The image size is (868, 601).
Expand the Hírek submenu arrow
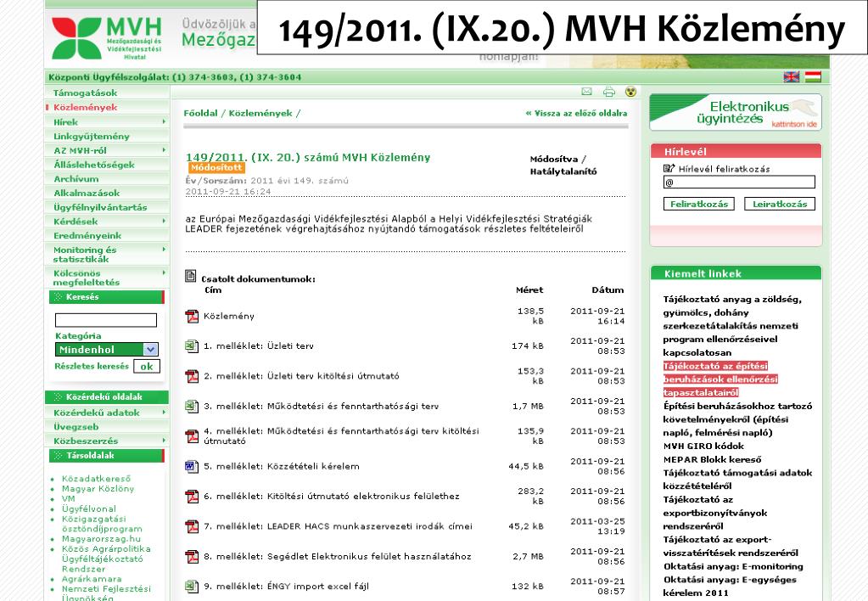[164, 121]
